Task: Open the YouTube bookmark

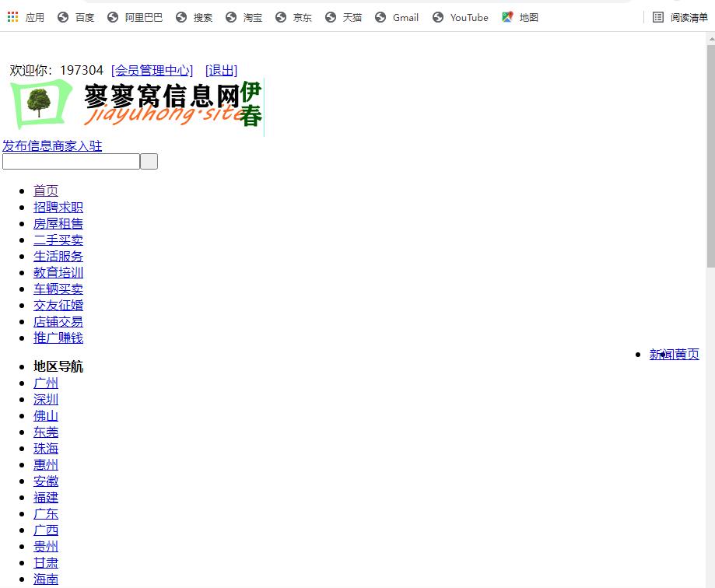Action: pos(461,17)
